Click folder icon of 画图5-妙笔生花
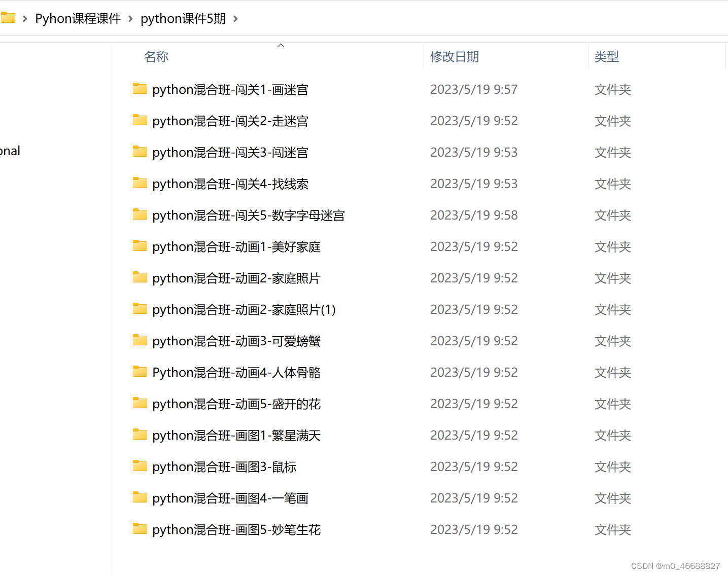The image size is (728, 575). pos(140,529)
